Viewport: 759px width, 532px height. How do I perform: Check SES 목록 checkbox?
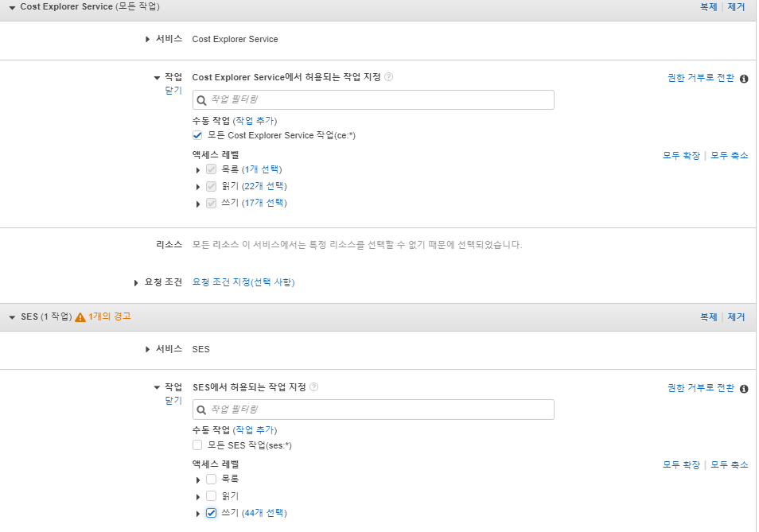211,480
